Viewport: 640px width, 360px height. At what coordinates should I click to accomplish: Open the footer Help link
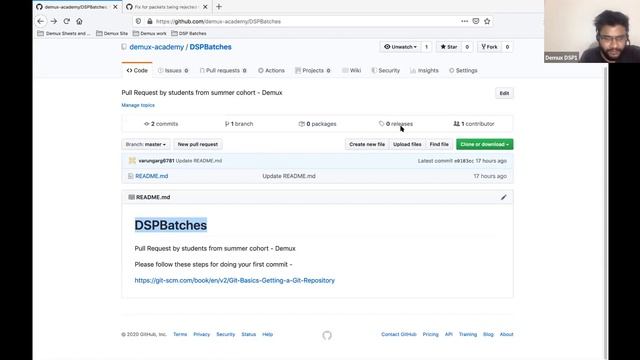(x=267, y=334)
